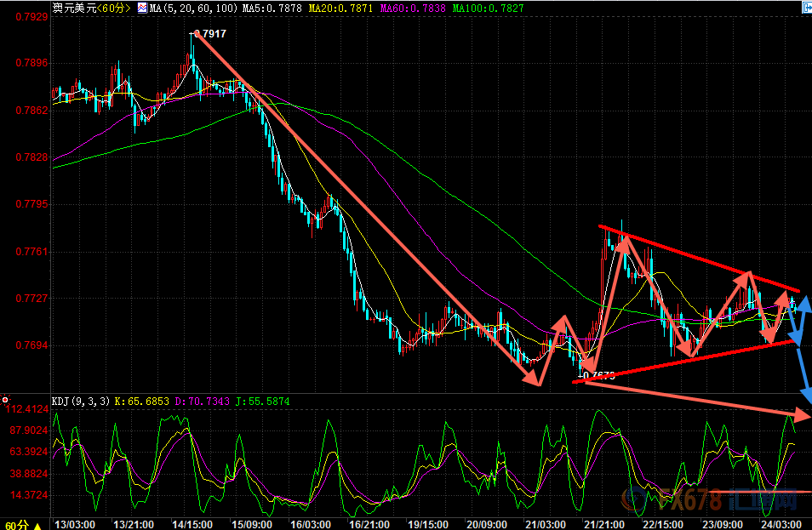
Task: Click the J:55.5874 readout
Action: (x=262, y=402)
